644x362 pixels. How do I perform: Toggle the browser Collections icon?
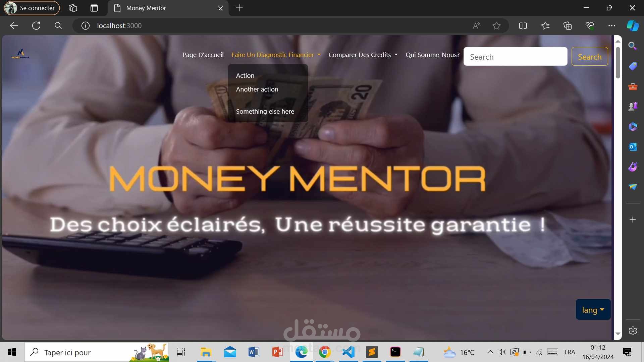(567, 25)
